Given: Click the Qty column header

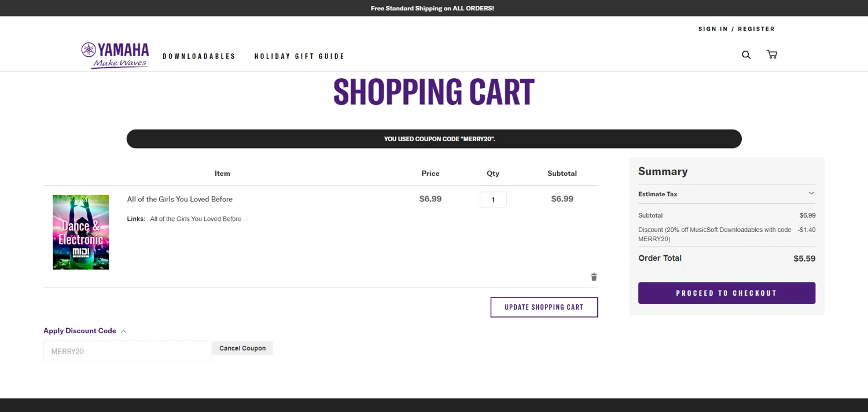Looking at the screenshot, I should (493, 173).
